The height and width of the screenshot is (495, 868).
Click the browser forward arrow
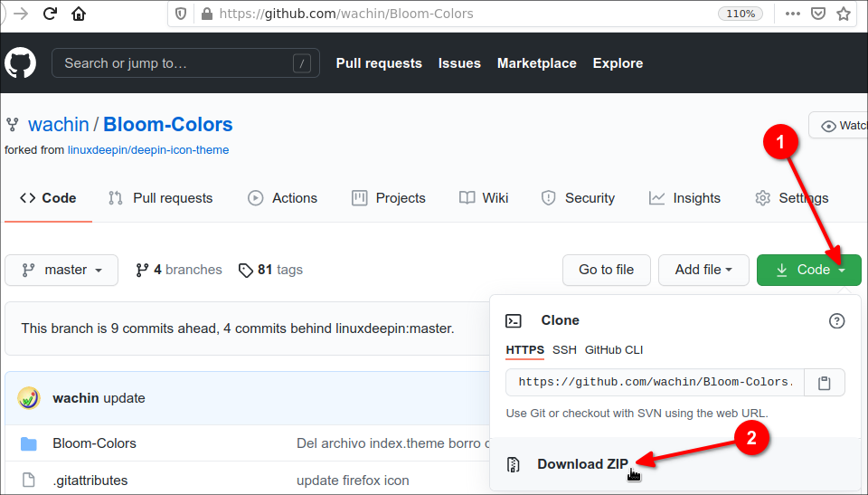pos(21,14)
